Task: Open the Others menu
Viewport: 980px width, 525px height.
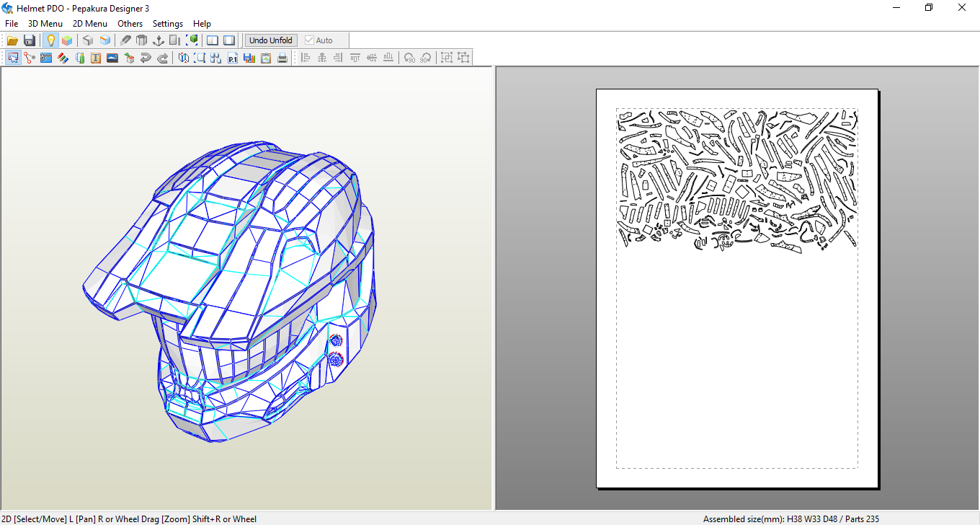Action: click(x=130, y=24)
